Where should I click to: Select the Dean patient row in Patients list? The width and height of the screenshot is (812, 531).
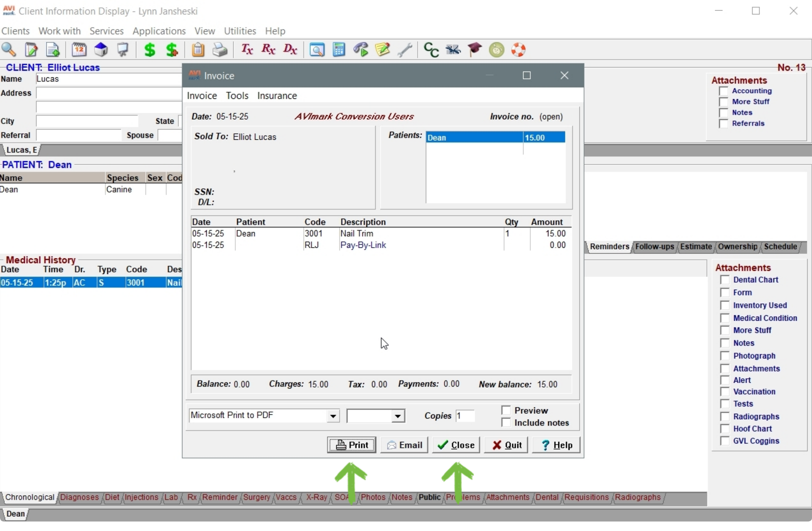496,137
